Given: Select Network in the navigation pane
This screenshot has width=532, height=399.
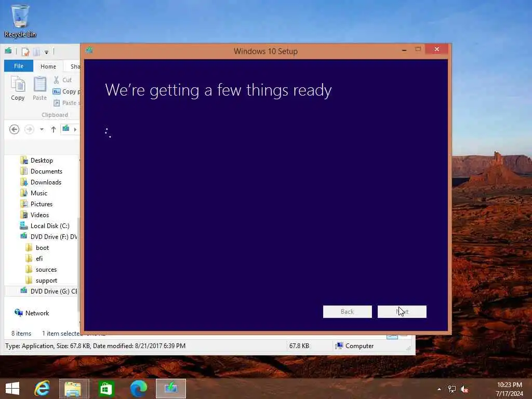Looking at the screenshot, I should 37,313.
